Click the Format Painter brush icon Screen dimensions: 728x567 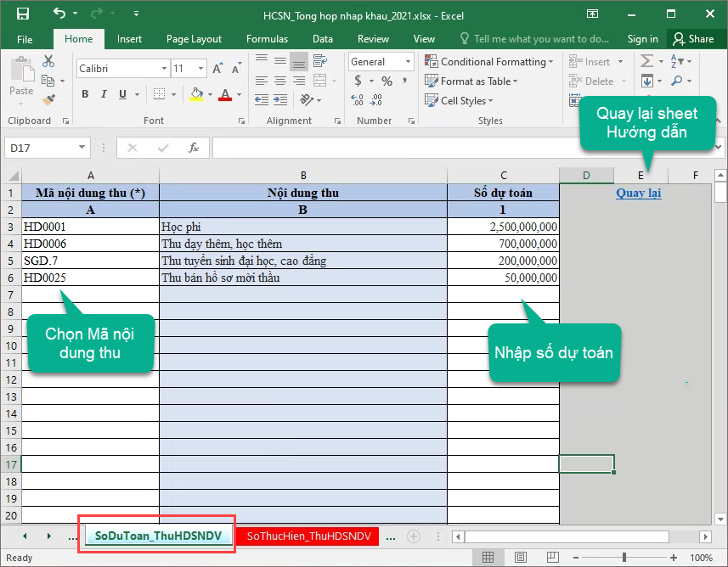(48, 100)
